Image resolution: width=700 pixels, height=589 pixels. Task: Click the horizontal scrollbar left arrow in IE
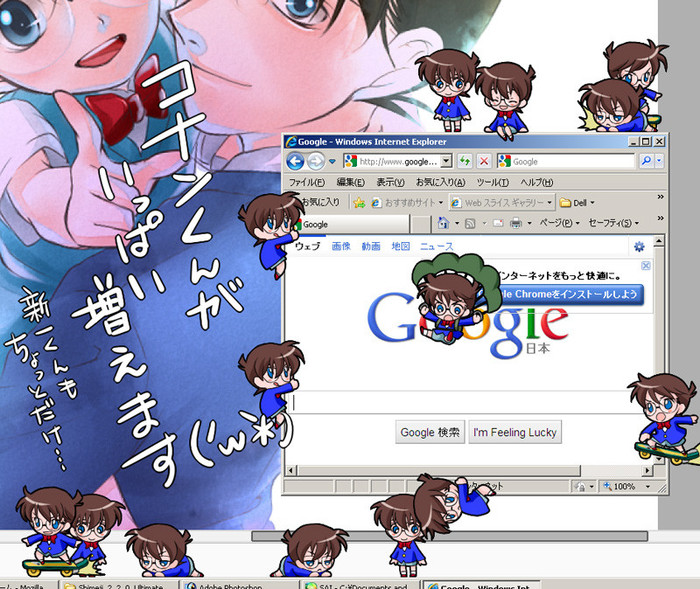point(291,470)
